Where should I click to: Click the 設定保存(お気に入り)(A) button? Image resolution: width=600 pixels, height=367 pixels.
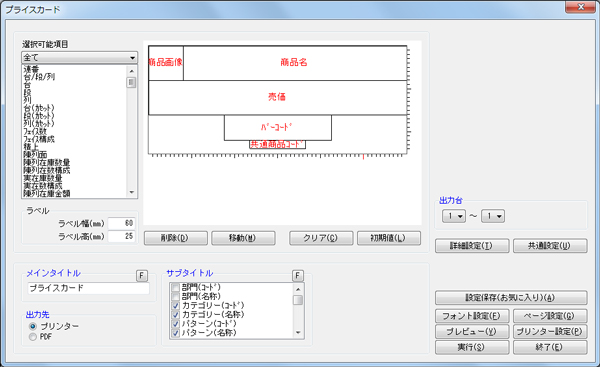pos(511,298)
